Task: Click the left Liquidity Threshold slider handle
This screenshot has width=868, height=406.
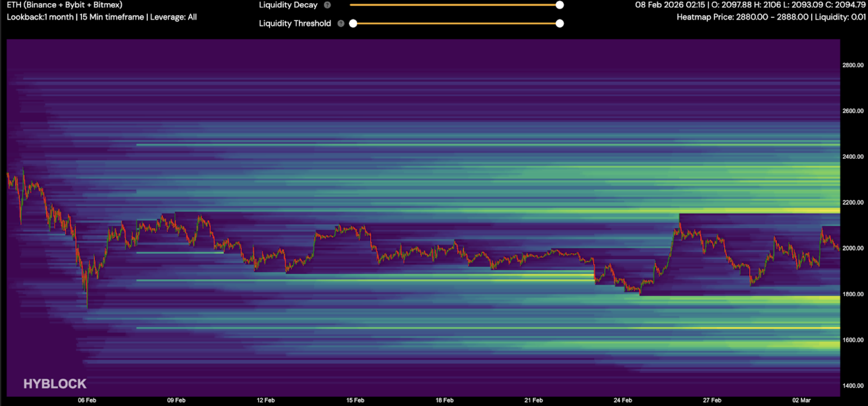Action: 353,24
